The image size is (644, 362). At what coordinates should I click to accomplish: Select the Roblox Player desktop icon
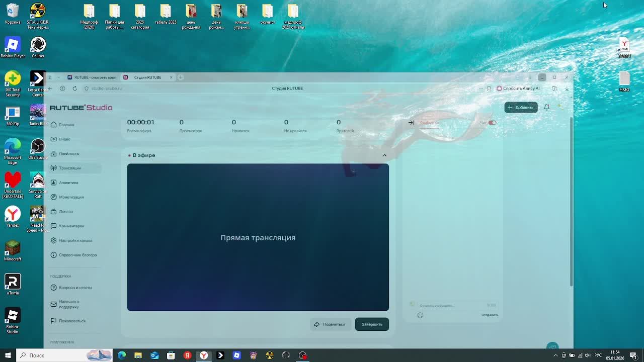coord(13,47)
